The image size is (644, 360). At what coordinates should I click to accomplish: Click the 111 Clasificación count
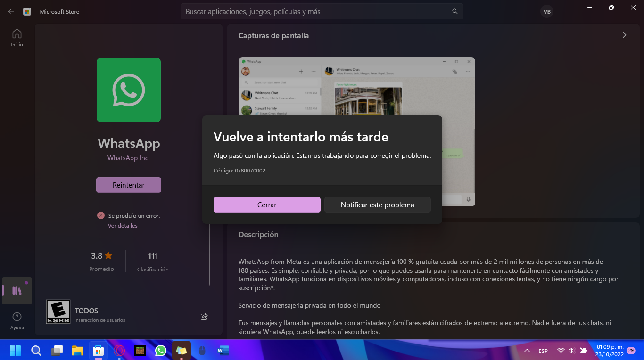click(153, 262)
